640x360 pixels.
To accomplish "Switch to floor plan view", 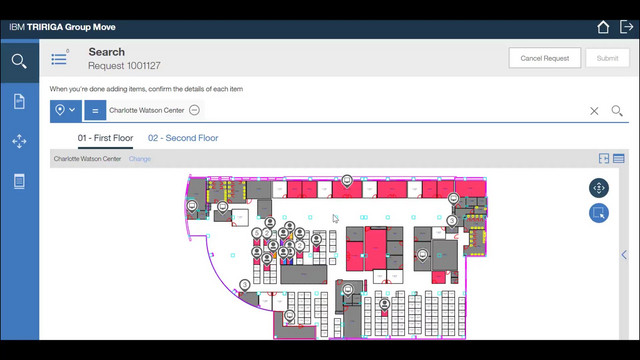I will pos(604,158).
